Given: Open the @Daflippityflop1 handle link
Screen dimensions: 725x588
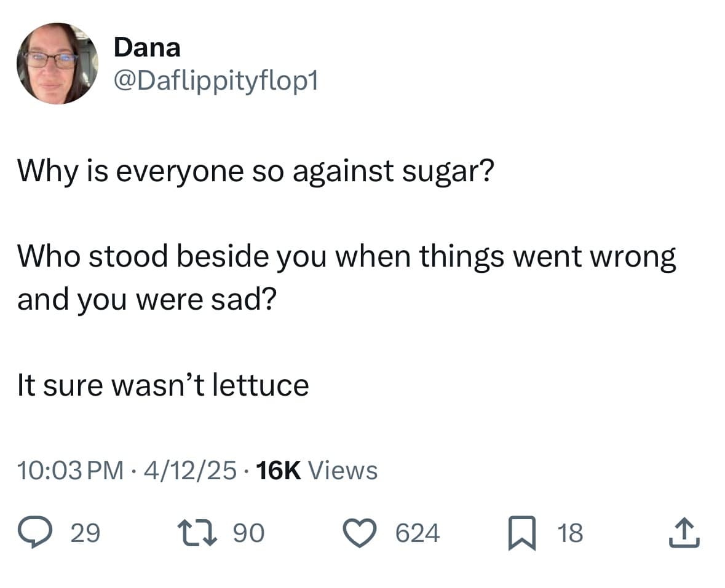Looking at the screenshot, I should pyautogui.click(x=215, y=80).
